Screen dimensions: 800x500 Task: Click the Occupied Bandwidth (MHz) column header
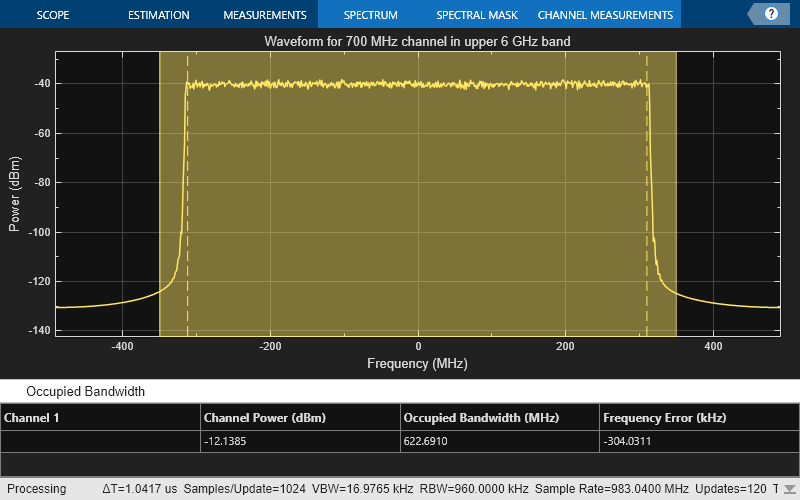pyautogui.click(x=481, y=418)
